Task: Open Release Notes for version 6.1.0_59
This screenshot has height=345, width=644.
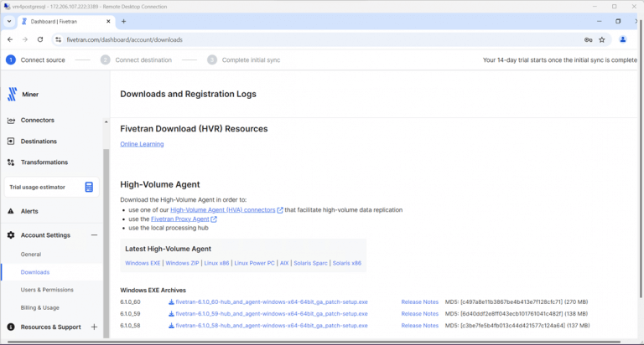Action: [419, 313]
